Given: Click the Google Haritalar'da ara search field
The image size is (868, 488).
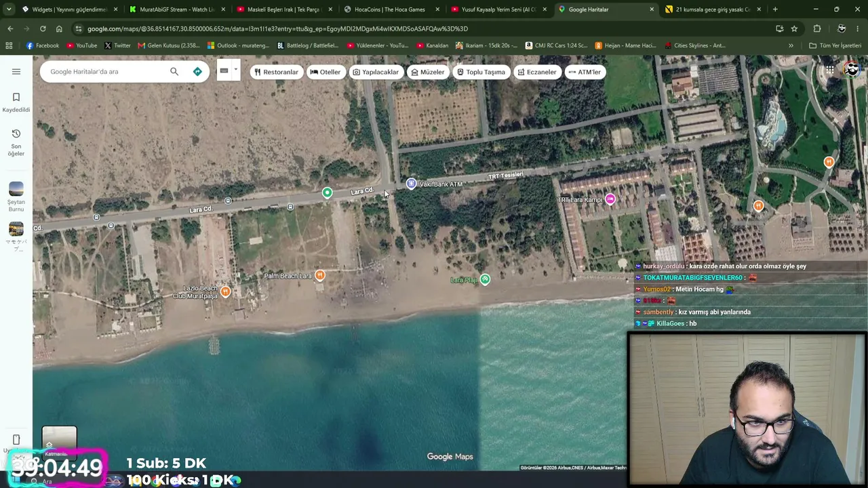Looking at the screenshot, I should 105,71.
